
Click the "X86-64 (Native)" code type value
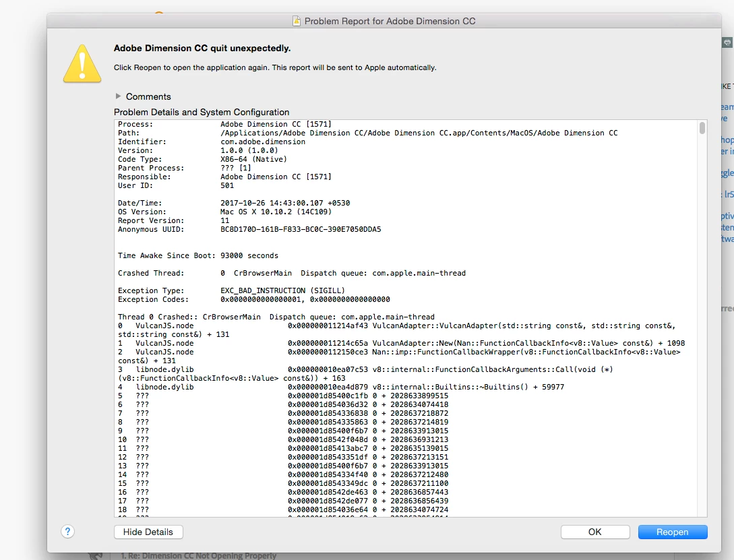coord(253,159)
